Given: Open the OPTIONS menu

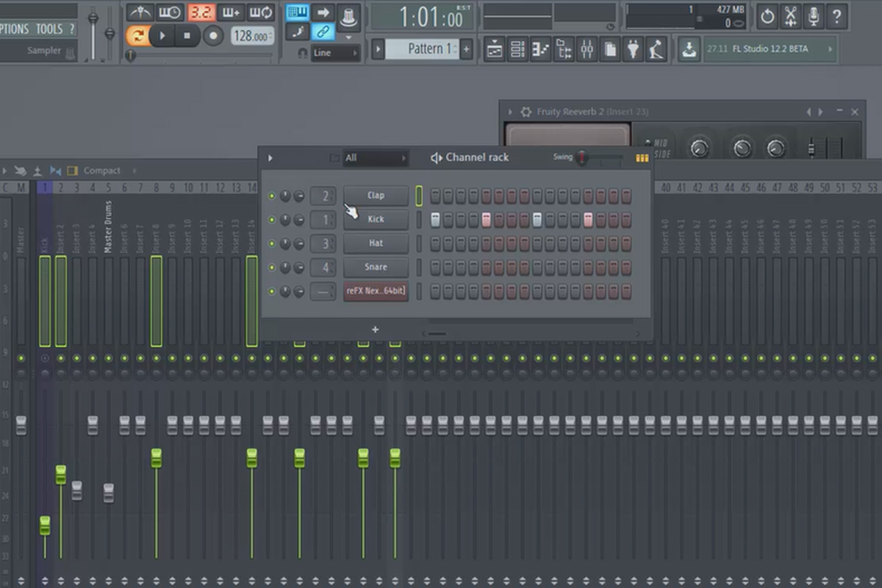Looking at the screenshot, I should coord(14,29).
